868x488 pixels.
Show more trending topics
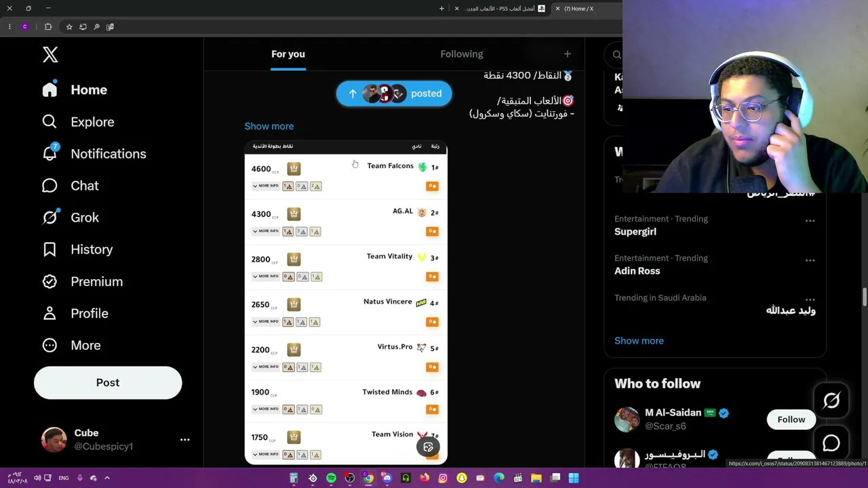[639, 341]
